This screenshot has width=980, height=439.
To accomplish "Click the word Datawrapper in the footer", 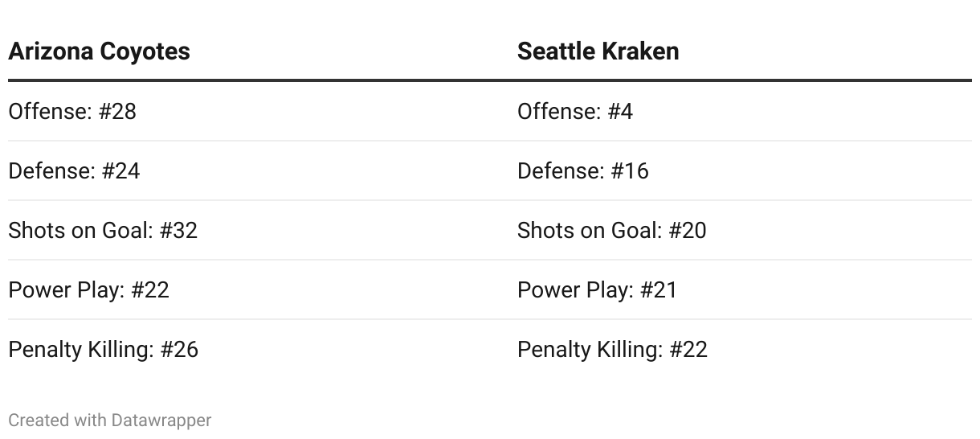I will click(161, 420).
